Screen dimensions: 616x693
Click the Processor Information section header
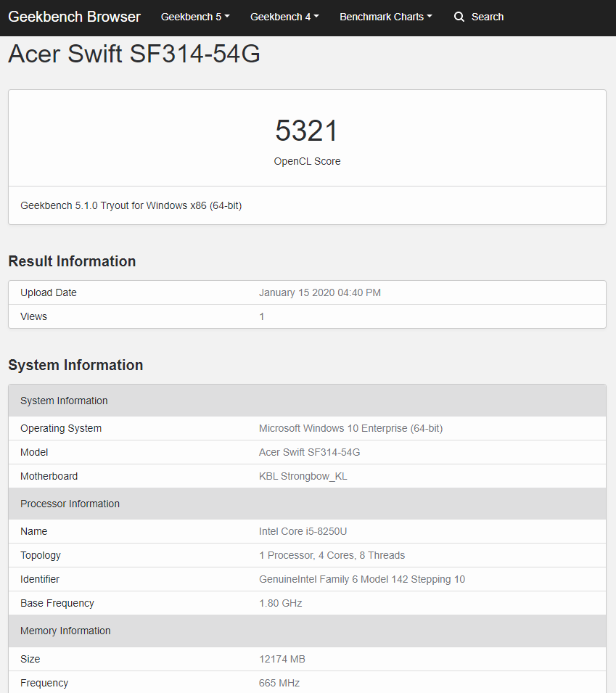click(307, 504)
